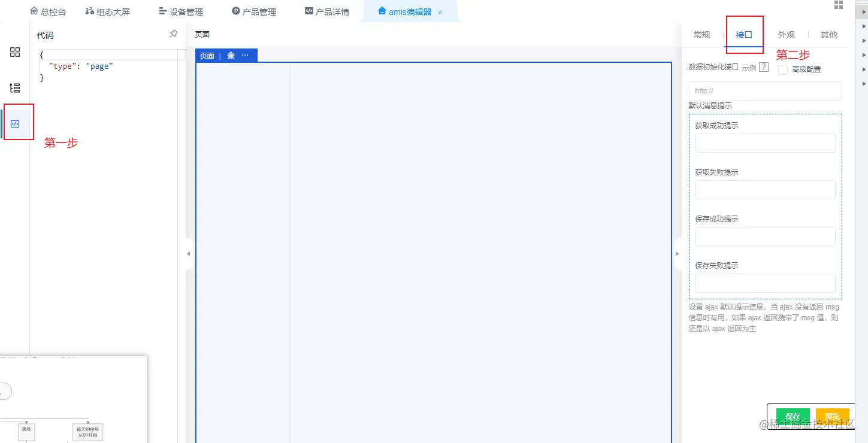This screenshot has height=443, width=868.
Task: Switch to the 组态大屏 tab
Action: click(108, 11)
